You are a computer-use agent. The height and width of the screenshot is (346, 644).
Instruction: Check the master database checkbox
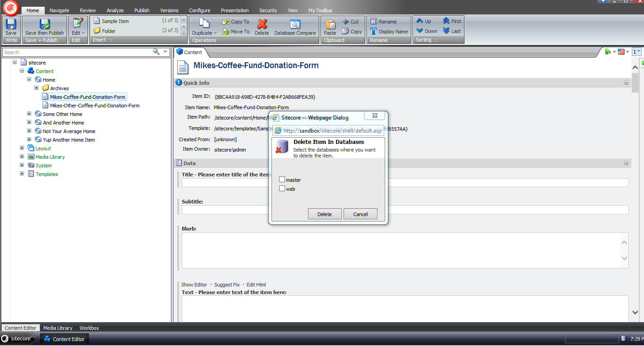pos(282,180)
